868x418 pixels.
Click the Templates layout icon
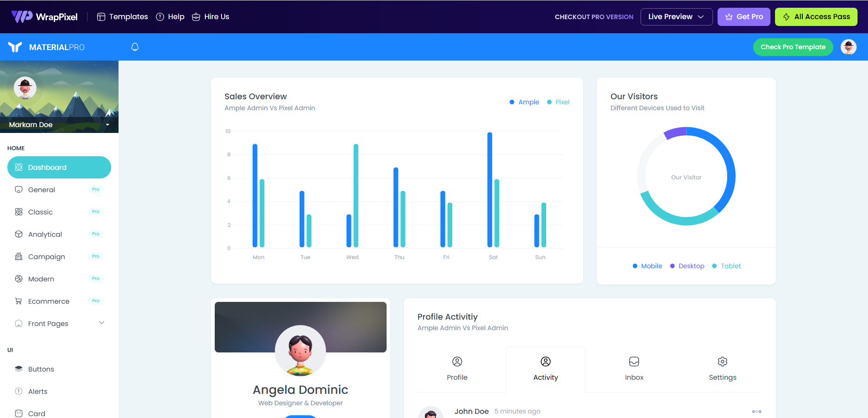(x=101, y=17)
